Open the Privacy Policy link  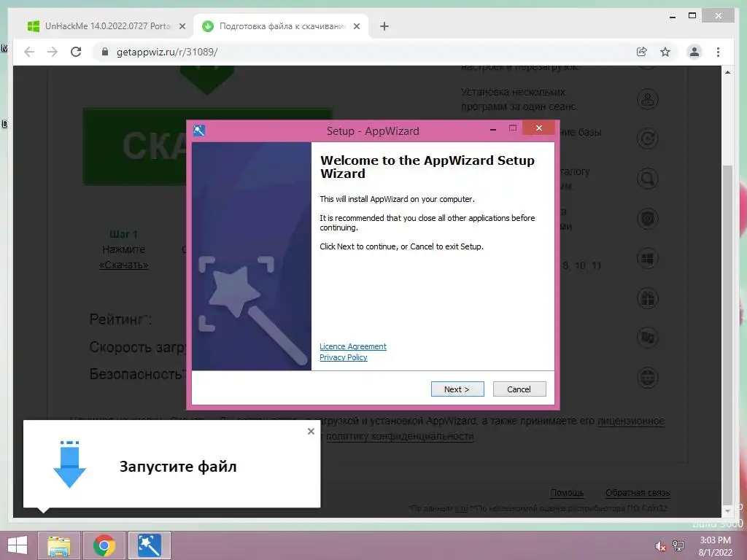[344, 357]
